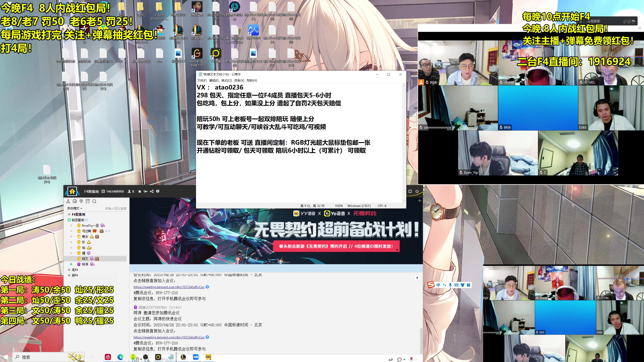Open the 英雄联盟体验服 desktop shortcut
644x362 pixels.
coord(178,34)
